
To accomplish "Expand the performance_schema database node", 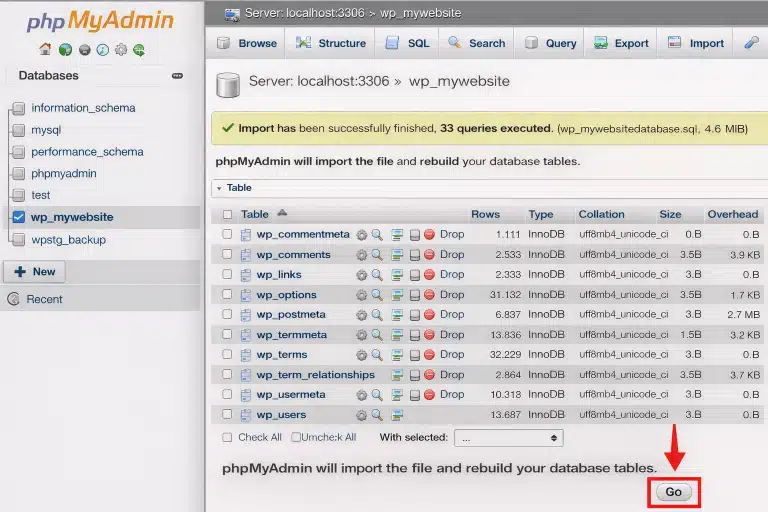I will (19, 152).
